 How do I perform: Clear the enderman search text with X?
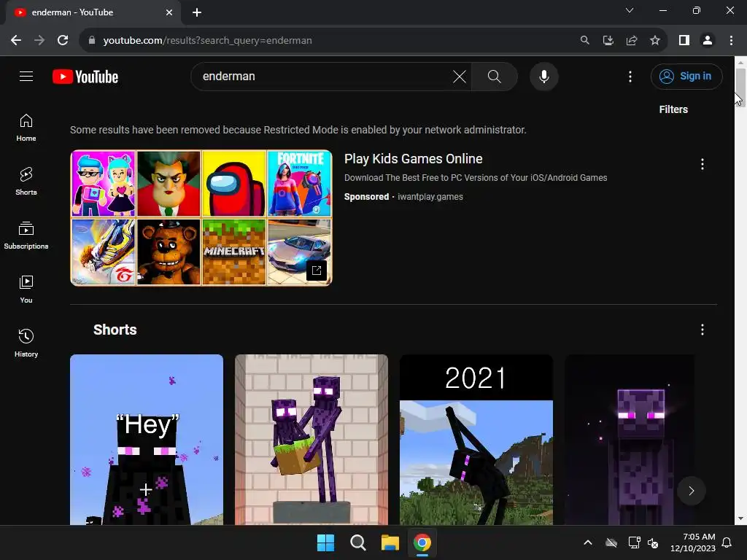460,76
